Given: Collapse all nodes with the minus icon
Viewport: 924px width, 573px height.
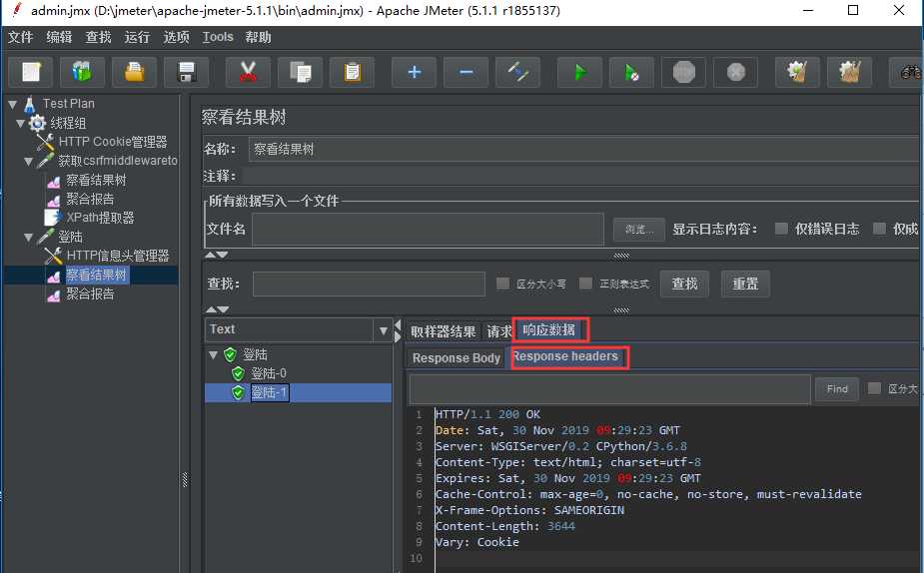Looking at the screenshot, I should [x=466, y=73].
